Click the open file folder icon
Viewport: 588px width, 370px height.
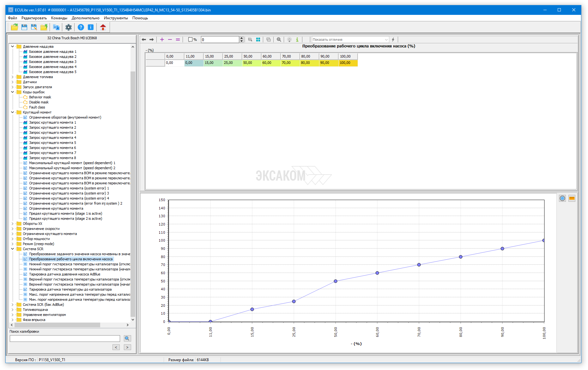click(x=15, y=28)
